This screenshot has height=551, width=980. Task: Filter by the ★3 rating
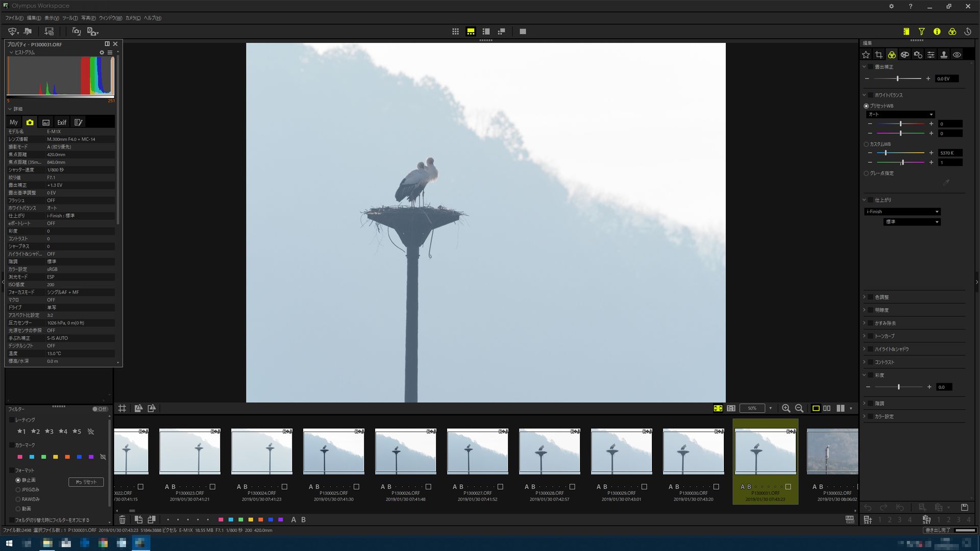point(49,432)
